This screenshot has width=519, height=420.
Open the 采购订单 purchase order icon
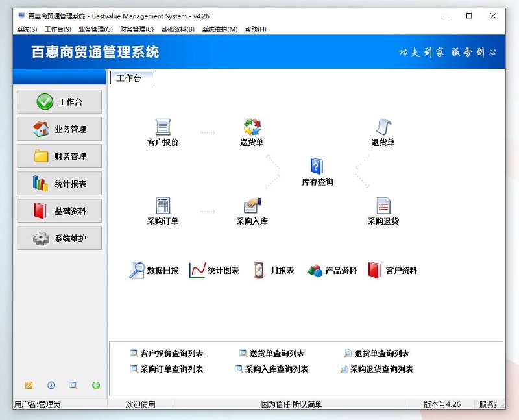162,206
